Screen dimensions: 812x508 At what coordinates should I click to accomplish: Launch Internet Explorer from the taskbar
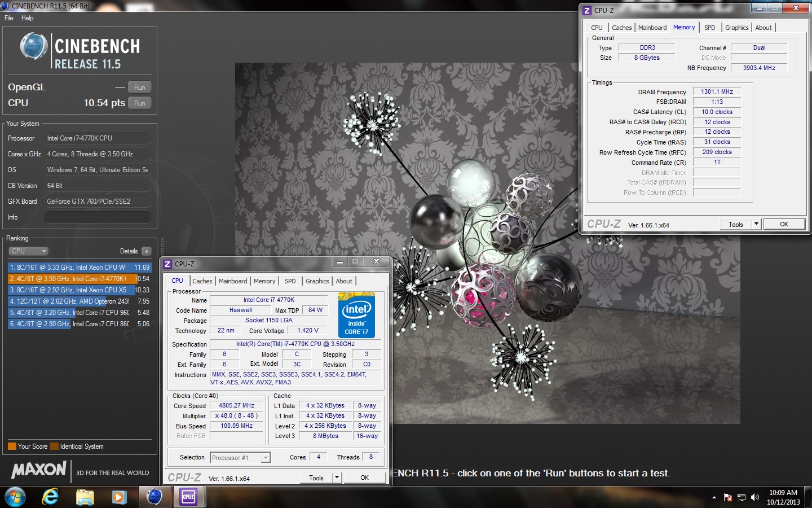(x=51, y=497)
